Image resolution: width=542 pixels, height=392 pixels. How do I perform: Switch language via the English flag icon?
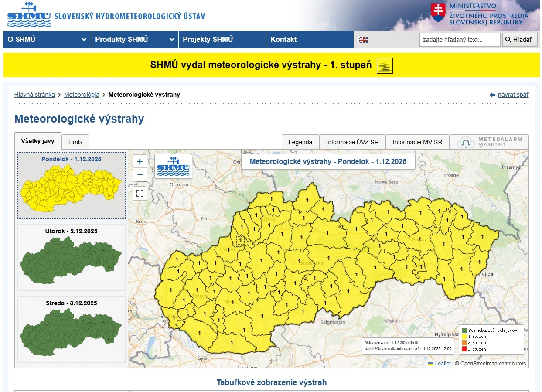363,40
